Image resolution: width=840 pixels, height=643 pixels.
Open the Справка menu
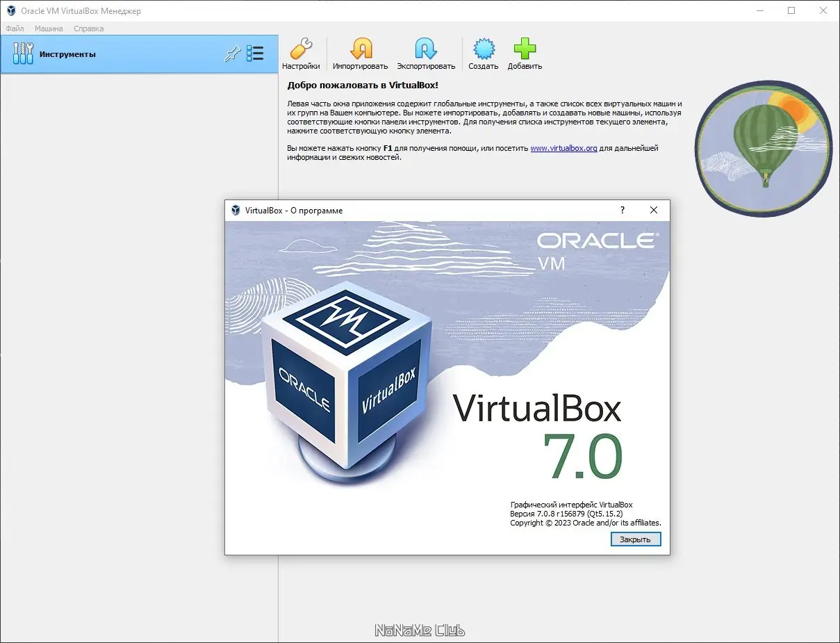tap(89, 29)
